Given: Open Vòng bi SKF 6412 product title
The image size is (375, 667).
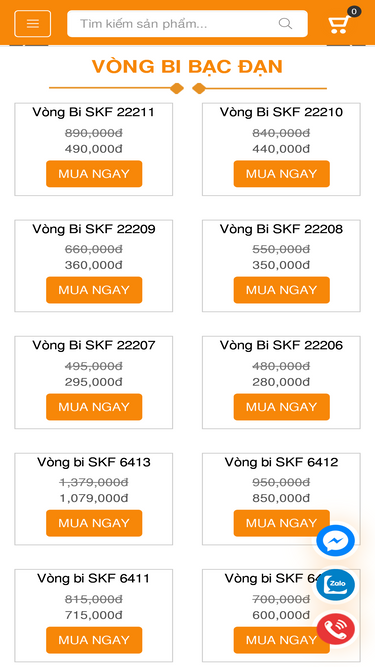Looking at the screenshot, I should [281, 462].
